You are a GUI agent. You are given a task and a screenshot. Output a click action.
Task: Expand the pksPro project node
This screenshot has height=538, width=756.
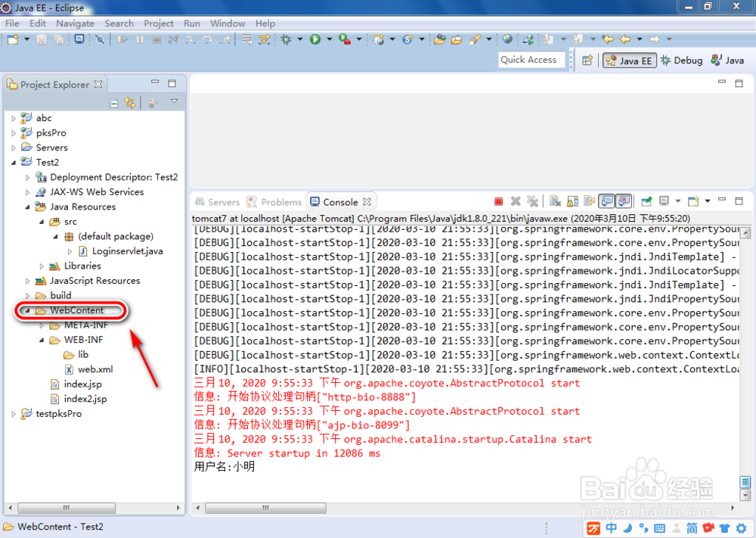coord(14,133)
